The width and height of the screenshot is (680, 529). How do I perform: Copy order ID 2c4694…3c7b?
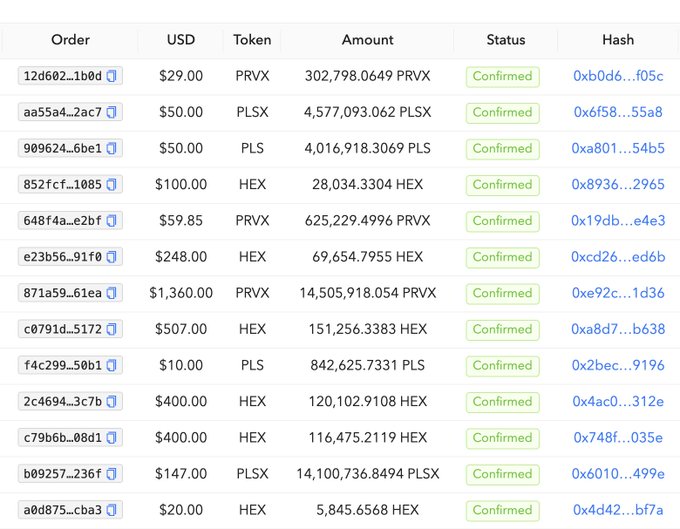[111, 401]
